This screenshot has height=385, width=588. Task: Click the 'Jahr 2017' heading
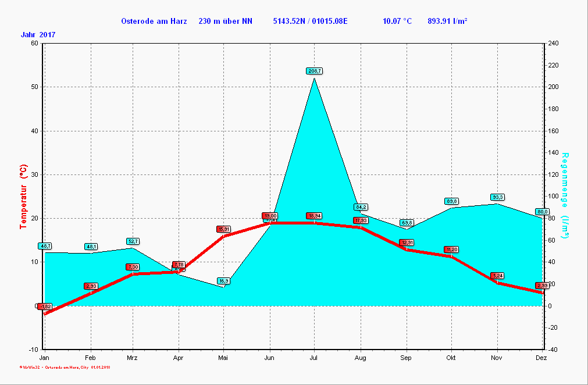tap(38, 35)
